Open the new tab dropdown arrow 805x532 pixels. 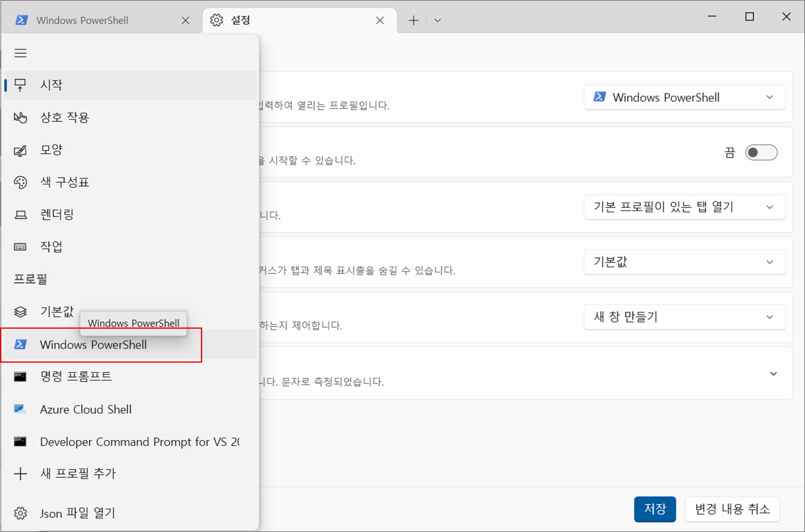(438, 20)
